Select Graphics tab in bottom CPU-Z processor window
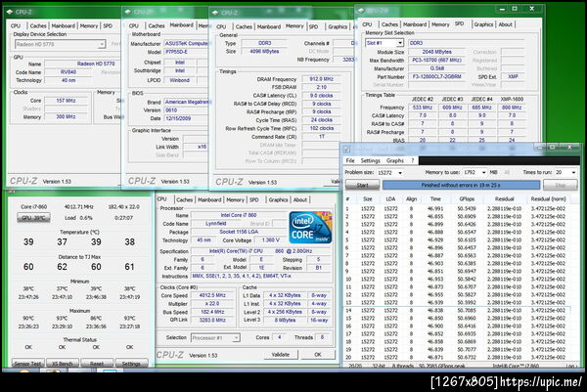Viewport: 587px width, 392px height. tap(278, 199)
